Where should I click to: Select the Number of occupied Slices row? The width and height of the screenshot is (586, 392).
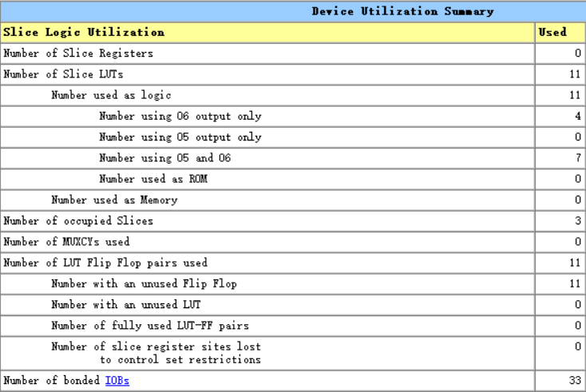pos(293,221)
